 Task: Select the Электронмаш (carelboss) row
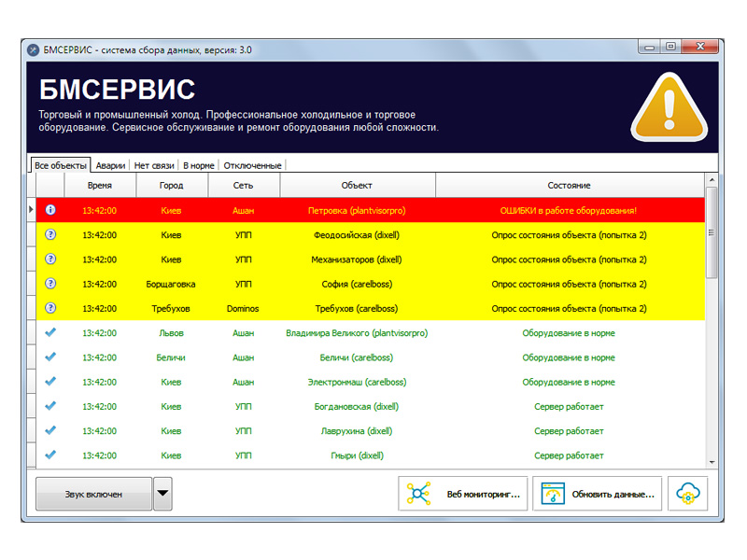358,382
